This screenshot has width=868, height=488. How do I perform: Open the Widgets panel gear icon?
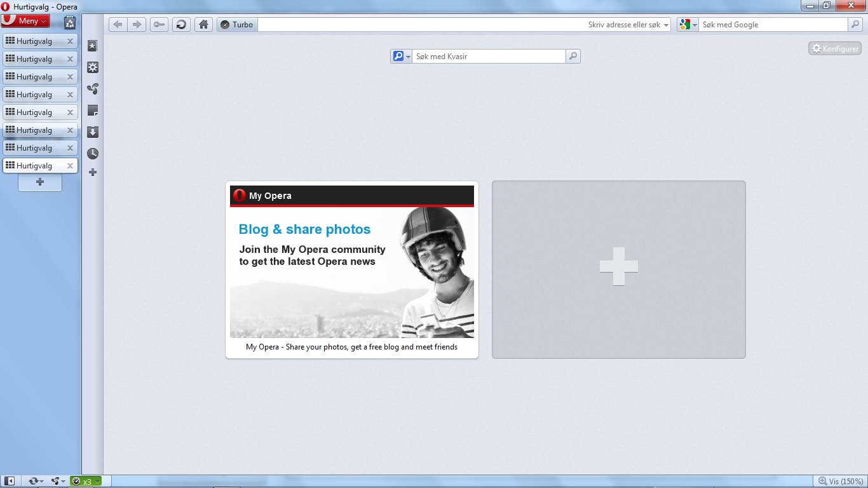click(93, 67)
